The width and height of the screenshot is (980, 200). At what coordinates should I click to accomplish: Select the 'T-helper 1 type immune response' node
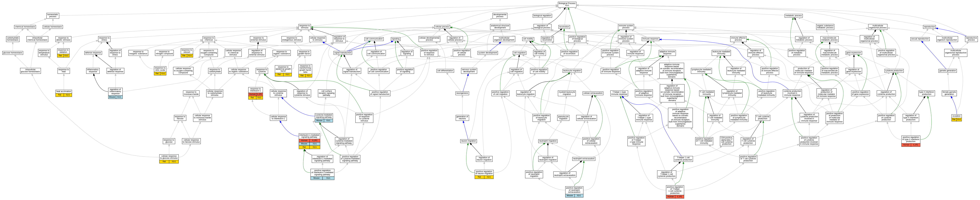pyautogui.click(x=619, y=93)
